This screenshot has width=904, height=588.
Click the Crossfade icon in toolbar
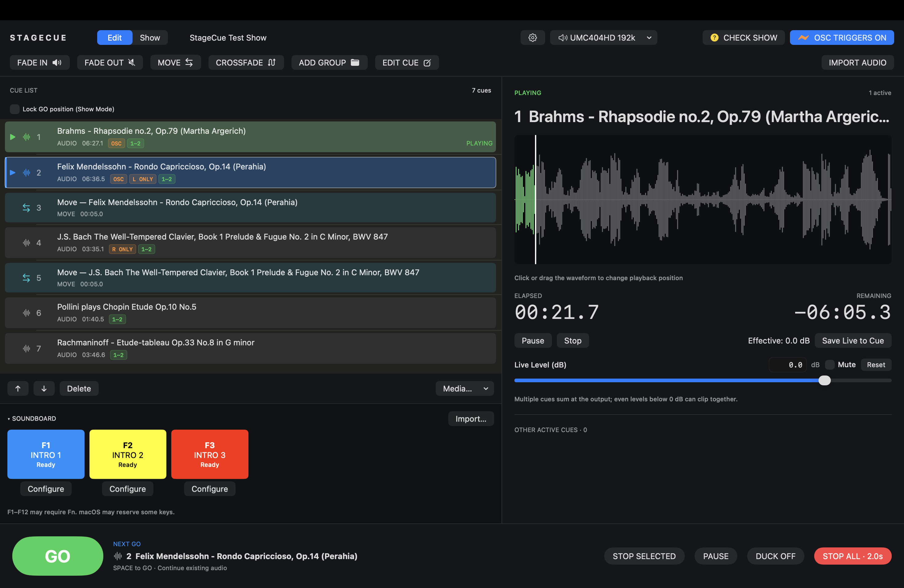[272, 63]
